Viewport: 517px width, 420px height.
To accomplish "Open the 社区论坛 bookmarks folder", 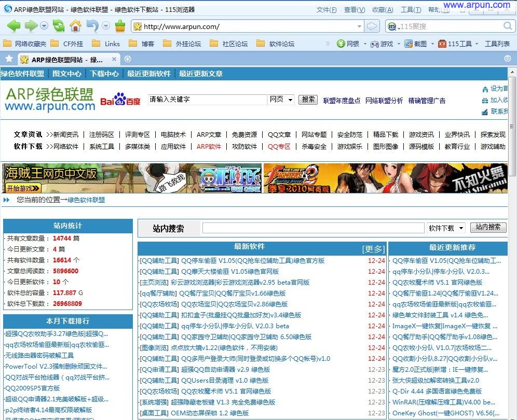I will 229,44.
